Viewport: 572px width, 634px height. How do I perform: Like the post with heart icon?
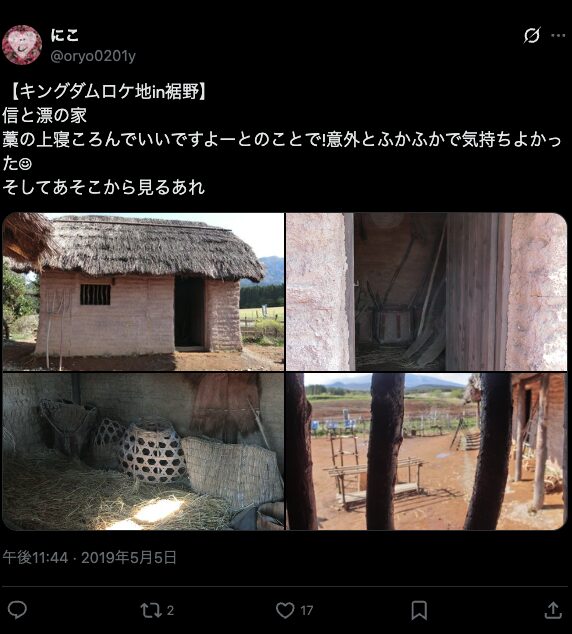(285, 610)
